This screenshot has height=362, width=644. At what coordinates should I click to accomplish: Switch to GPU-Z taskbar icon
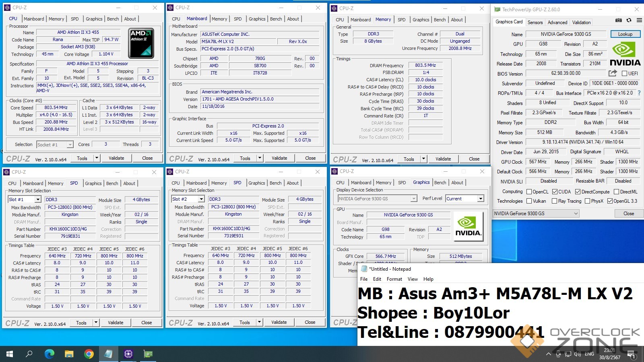click(148, 354)
